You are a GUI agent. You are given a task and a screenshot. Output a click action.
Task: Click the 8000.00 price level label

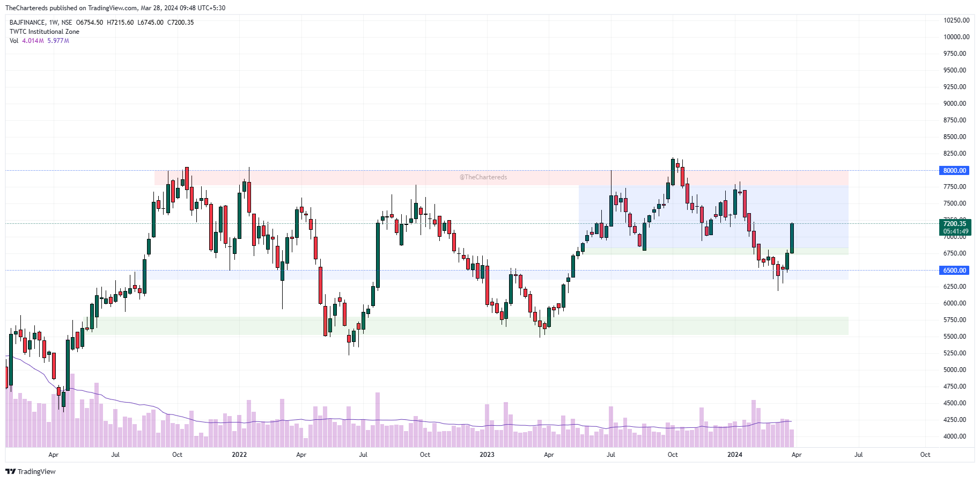955,170
